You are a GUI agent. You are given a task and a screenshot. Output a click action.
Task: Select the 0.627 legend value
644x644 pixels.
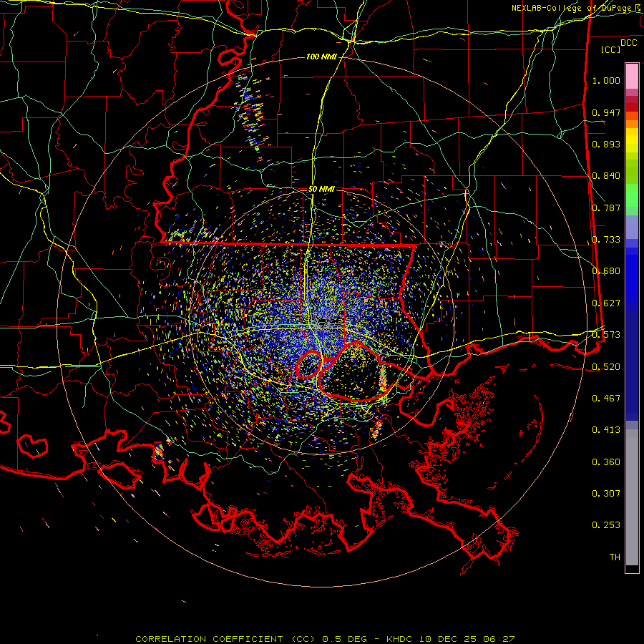606,303
